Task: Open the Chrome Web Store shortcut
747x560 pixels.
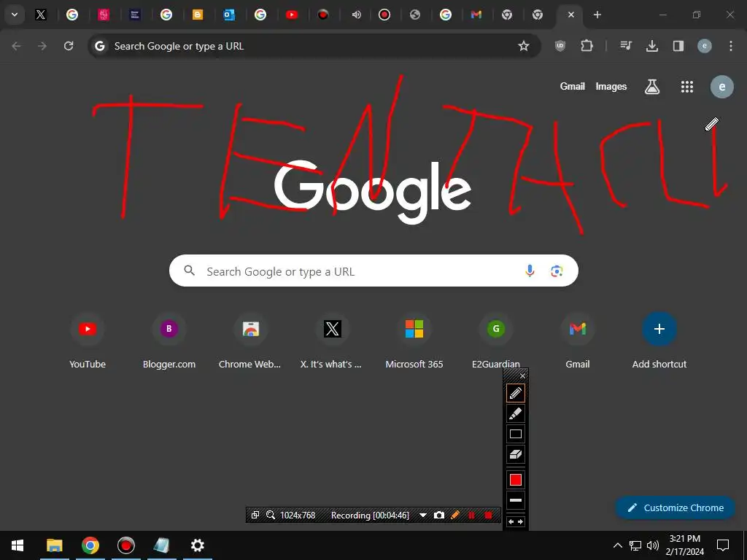Action: click(250, 341)
